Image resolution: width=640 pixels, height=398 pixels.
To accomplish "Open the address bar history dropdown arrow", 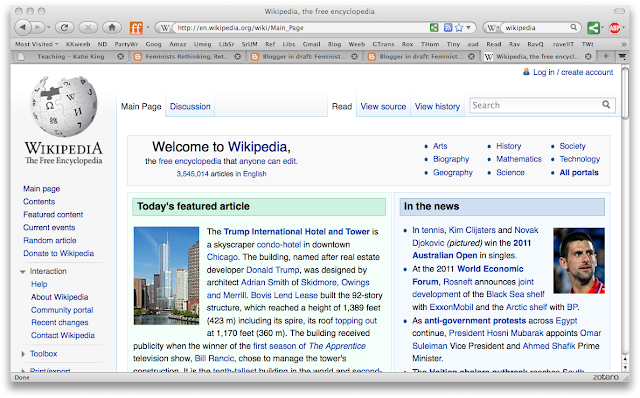I will point(469,27).
